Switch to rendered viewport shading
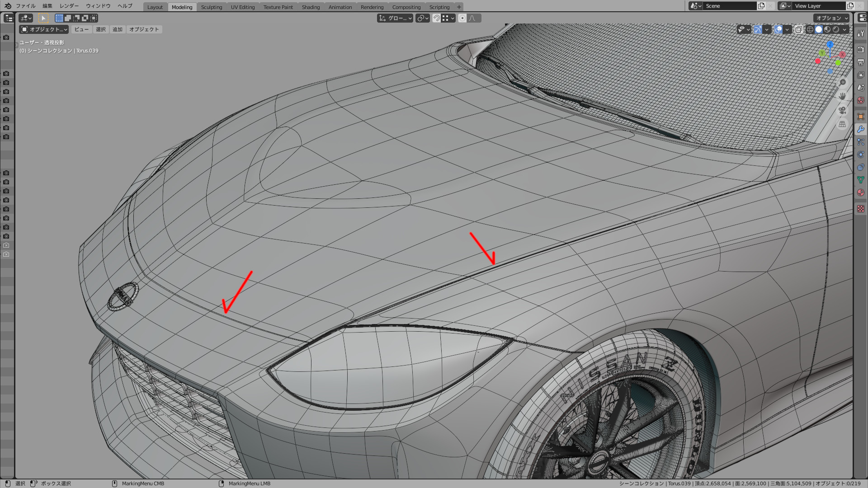868x488 pixels. pyautogui.click(x=836, y=29)
